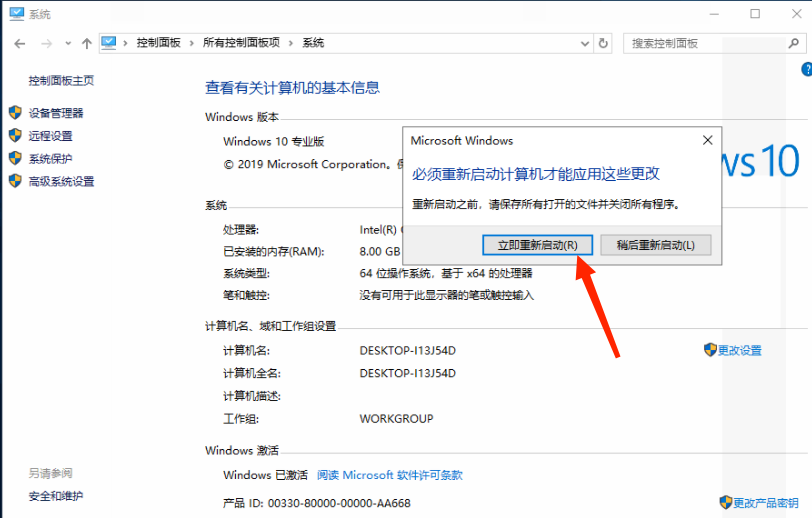Click 立即重新启动(R) button
Viewport: 812px width, 518px height.
(538, 245)
